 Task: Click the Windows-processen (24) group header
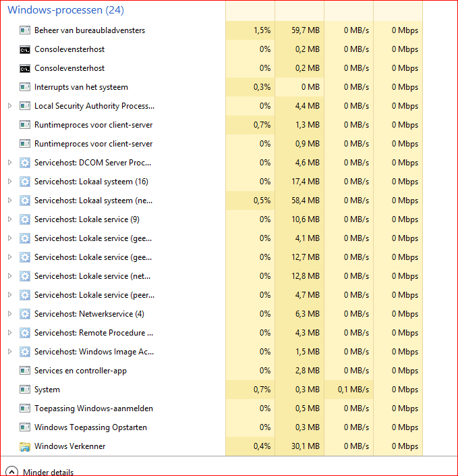(66, 10)
